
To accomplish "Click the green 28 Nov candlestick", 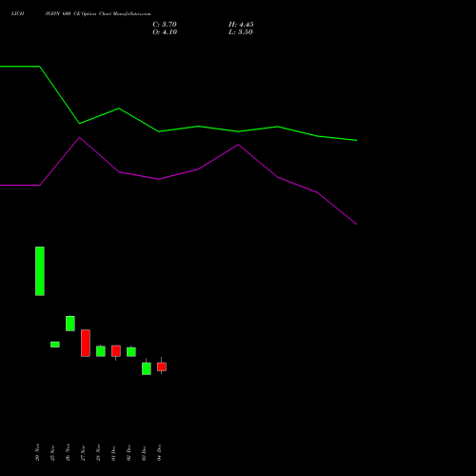I will (x=101, y=351).
